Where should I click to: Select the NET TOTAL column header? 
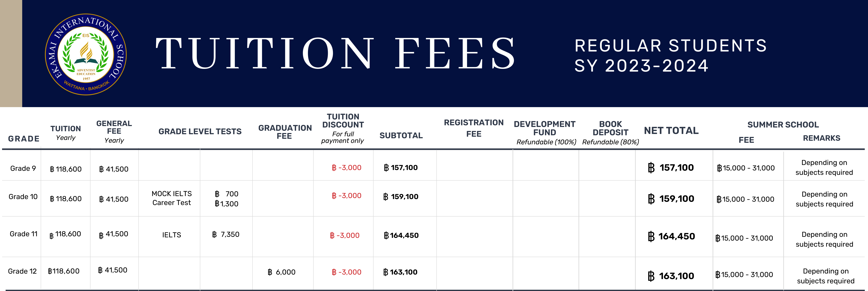coord(671,130)
